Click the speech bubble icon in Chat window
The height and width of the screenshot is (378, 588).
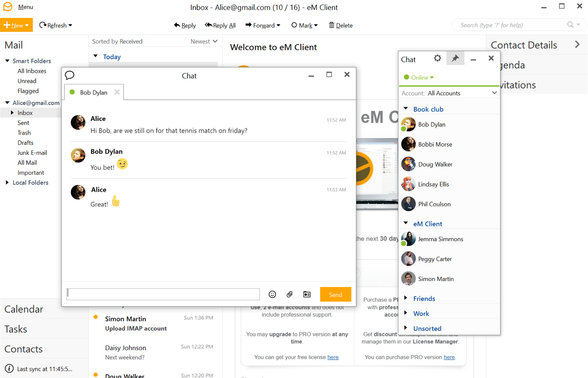(70, 75)
